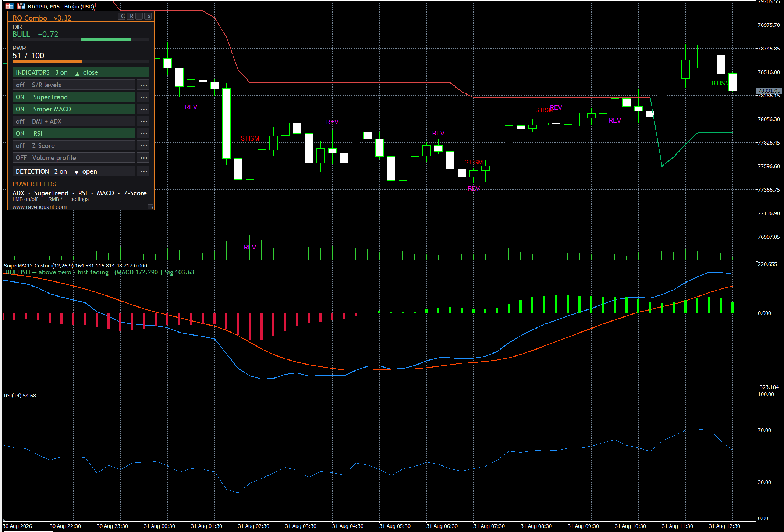This screenshot has height=532, width=784.
Task: Collapse the INDICATORS section
Action: pyautogui.click(x=81, y=72)
